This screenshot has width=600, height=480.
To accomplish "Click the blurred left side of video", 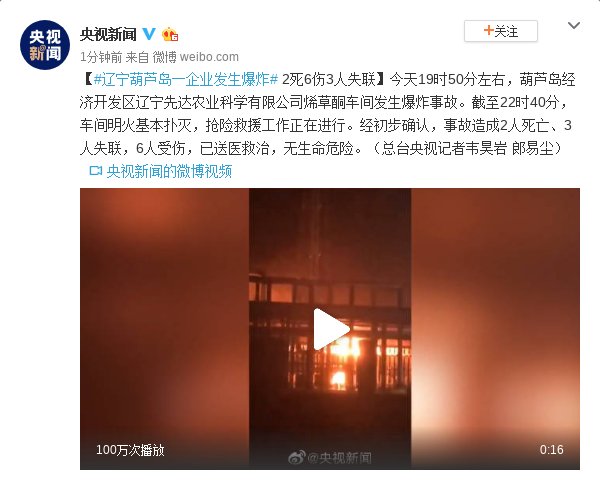I will pyautogui.click(x=165, y=314).
